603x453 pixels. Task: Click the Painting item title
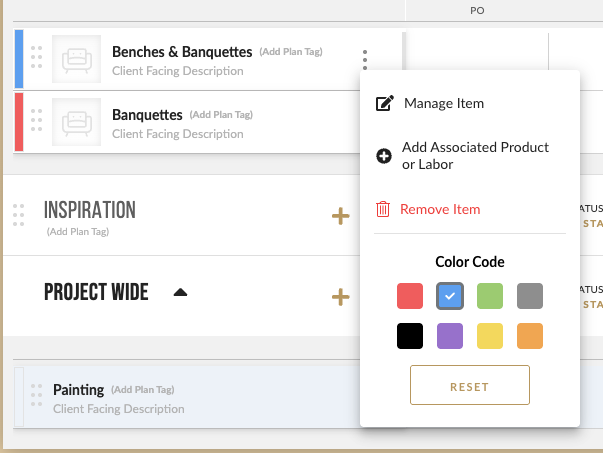(78, 390)
